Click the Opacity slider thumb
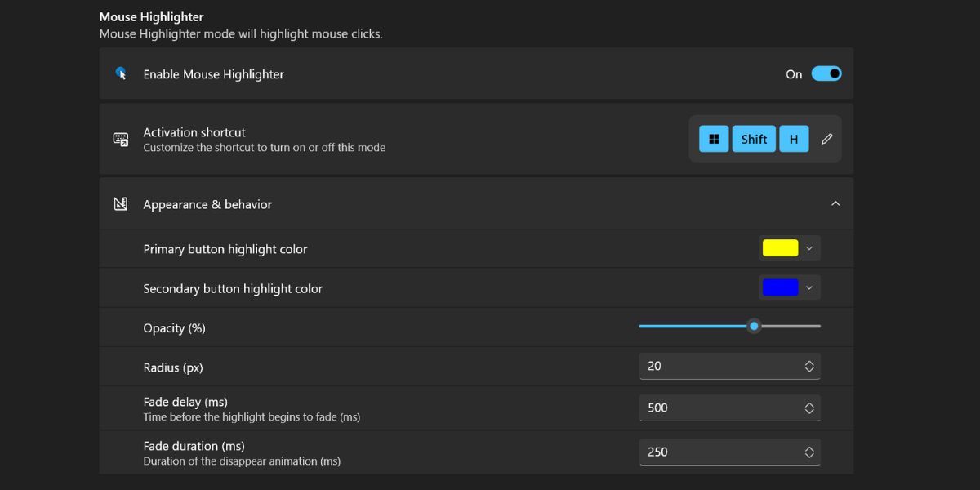980x490 pixels. click(755, 326)
